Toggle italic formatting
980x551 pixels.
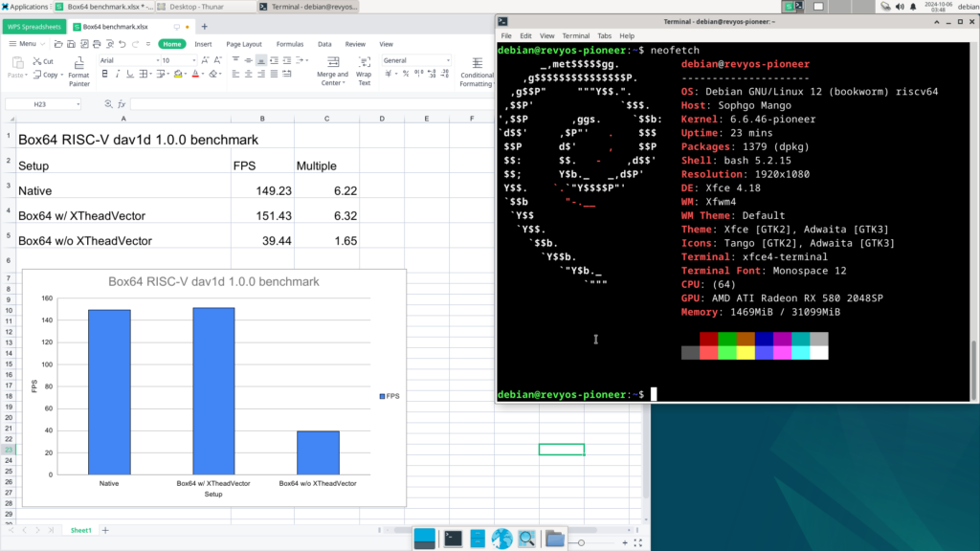point(116,75)
